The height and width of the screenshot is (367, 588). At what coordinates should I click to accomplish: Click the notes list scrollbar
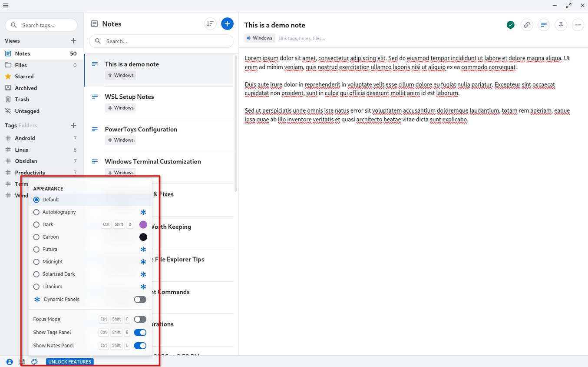(236, 123)
